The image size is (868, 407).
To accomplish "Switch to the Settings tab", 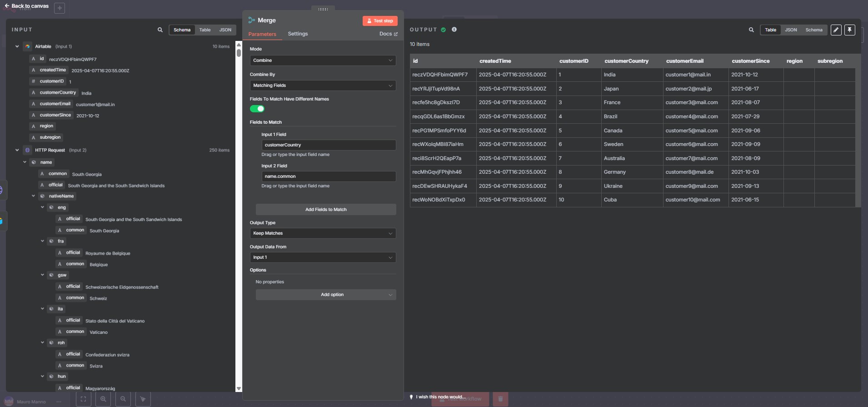I will pos(298,34).
